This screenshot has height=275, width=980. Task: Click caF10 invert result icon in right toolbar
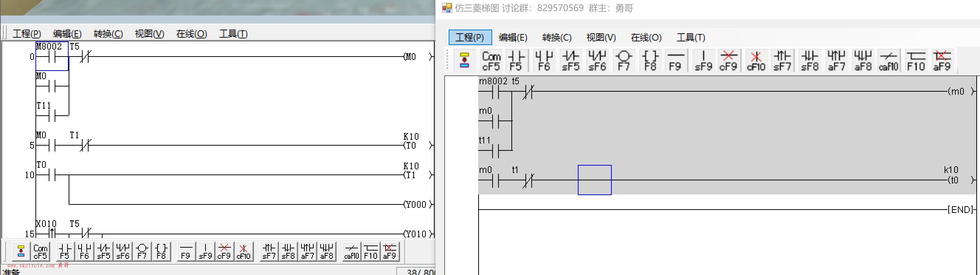pyautogui.click(x=889, y=61)
